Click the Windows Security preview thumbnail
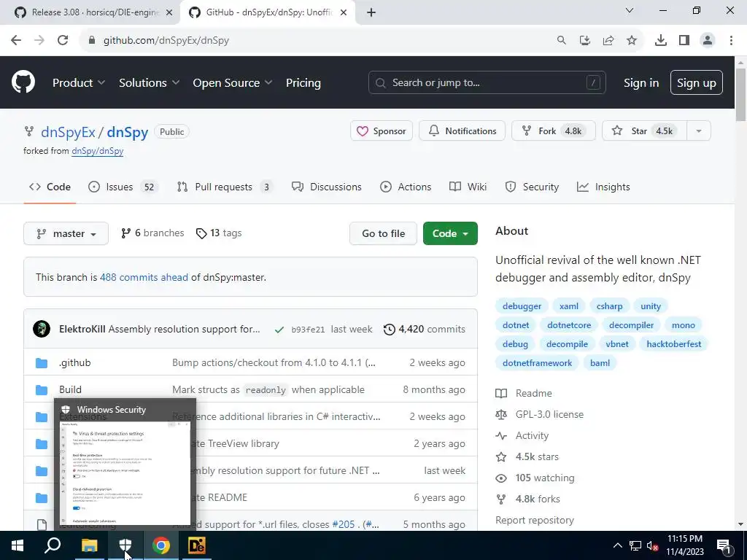The width and height of the screenshot is (747, 560). coord(125,472)
